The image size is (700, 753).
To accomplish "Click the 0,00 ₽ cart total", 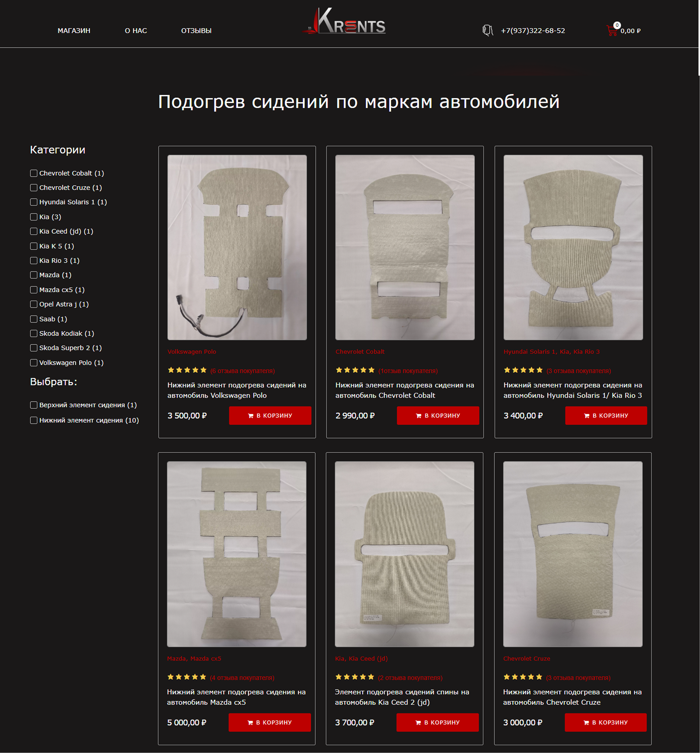I will click(630, 31).
